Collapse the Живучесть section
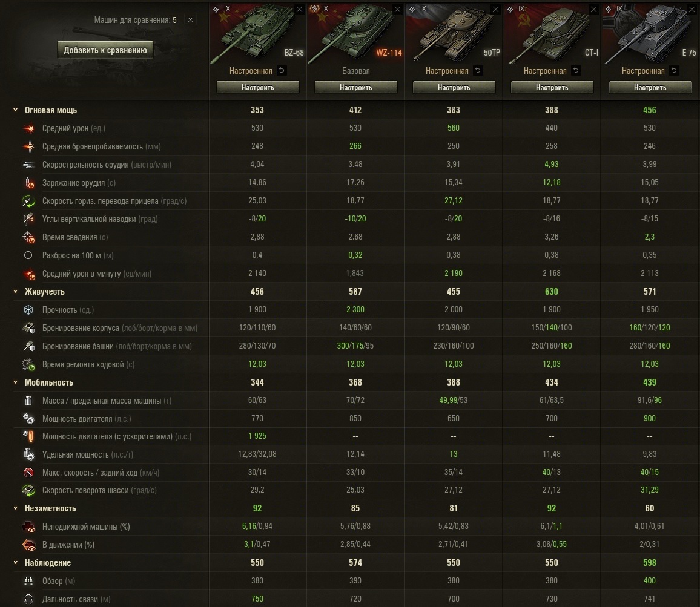The width and height of the screenshot is (700, 607). (15, 292)
